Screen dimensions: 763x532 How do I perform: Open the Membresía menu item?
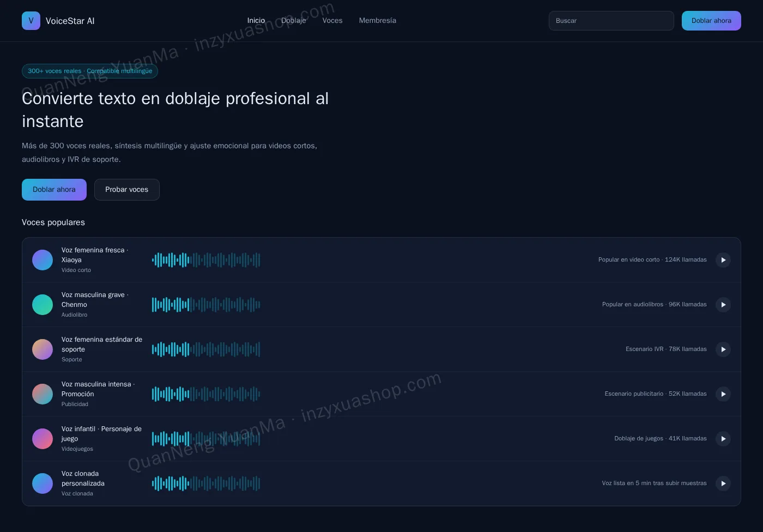pyautogui.click(x=378, y=21)
